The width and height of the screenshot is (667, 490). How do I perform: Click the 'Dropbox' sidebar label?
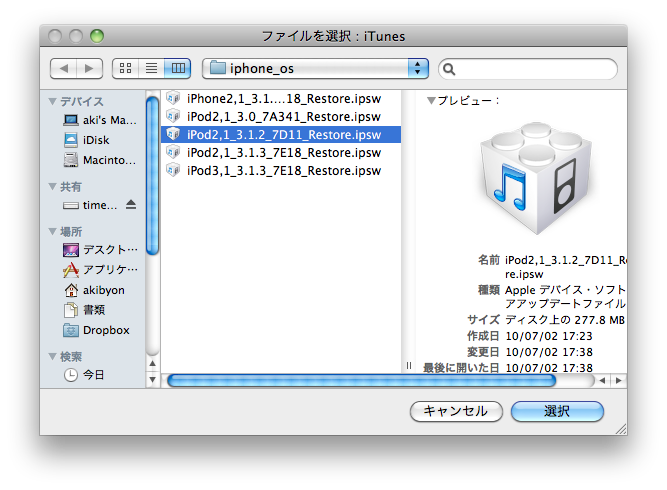click(106, 330)
